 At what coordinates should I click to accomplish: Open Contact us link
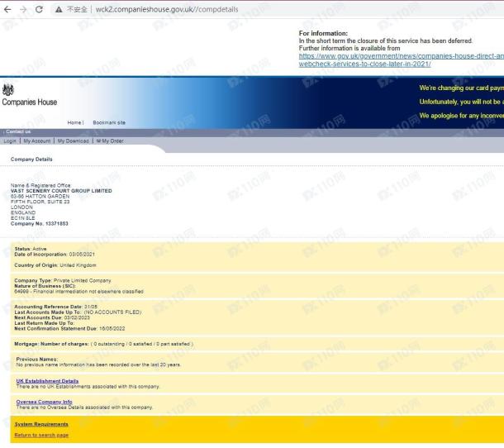(x=18, y=131)
